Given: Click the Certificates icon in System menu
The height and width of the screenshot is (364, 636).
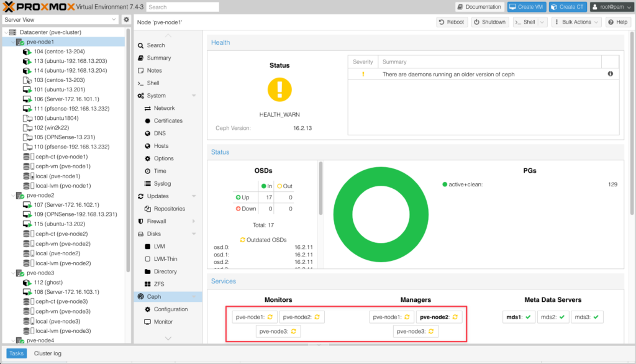Looking at the screenshot, I should point(148,121).
